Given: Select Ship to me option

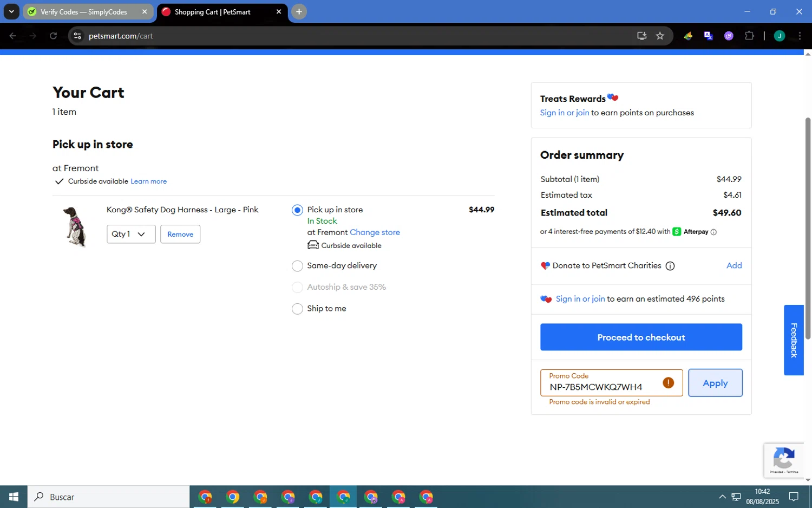Looking at the screenshot, I should coord(297,309).
